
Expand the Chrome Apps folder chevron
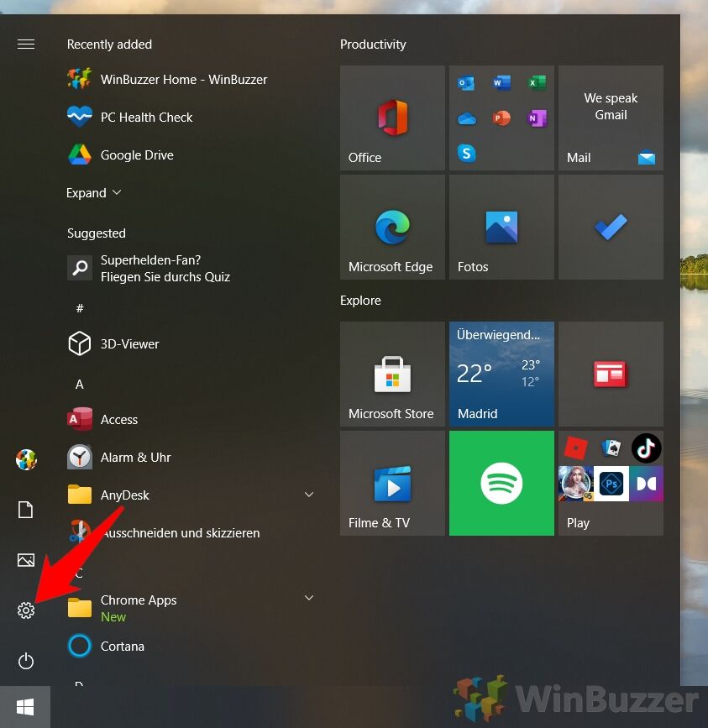pos(309,598)
